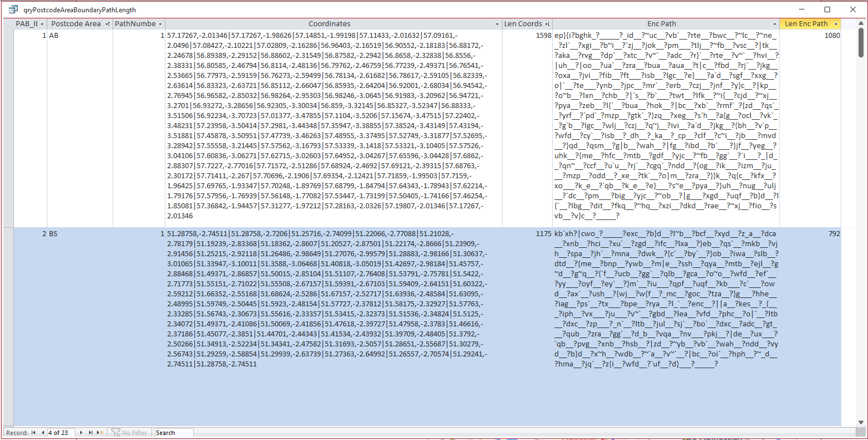Open the Enc Path column dropdown arrow
The height and width of the screenshot is (440, 868).
click(x=775, y=24)
